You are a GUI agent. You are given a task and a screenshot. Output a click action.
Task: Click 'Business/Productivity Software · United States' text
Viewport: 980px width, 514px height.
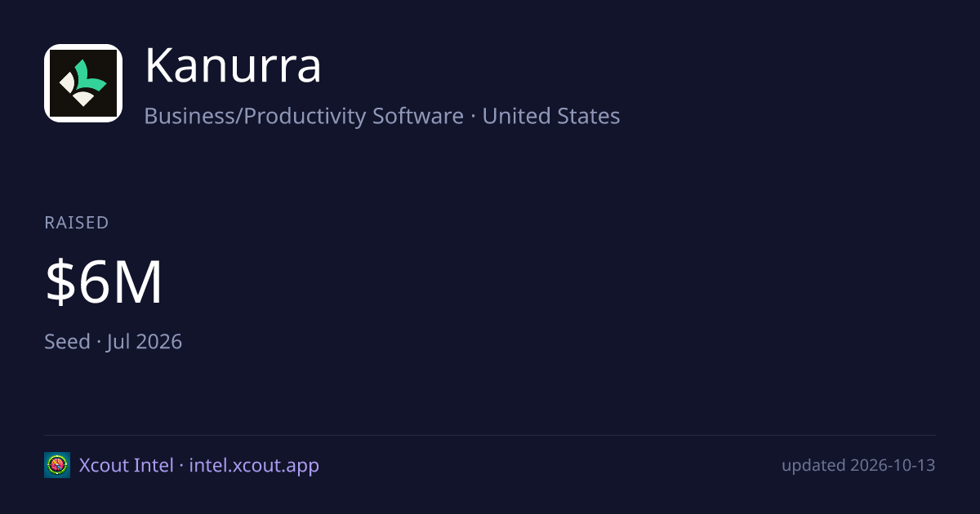pos(382,116)
